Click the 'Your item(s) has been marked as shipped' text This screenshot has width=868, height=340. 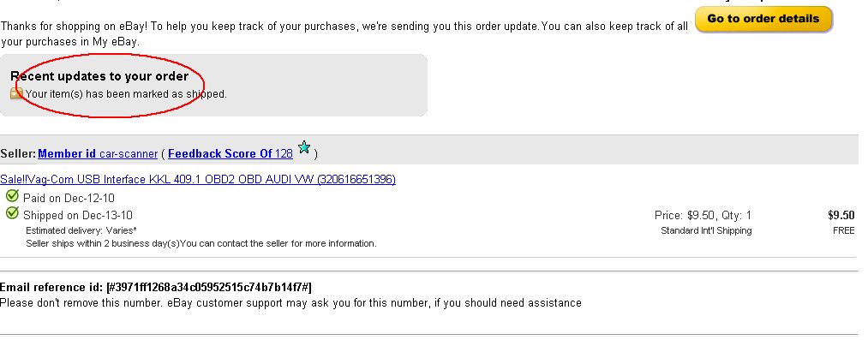coord(126,94)
